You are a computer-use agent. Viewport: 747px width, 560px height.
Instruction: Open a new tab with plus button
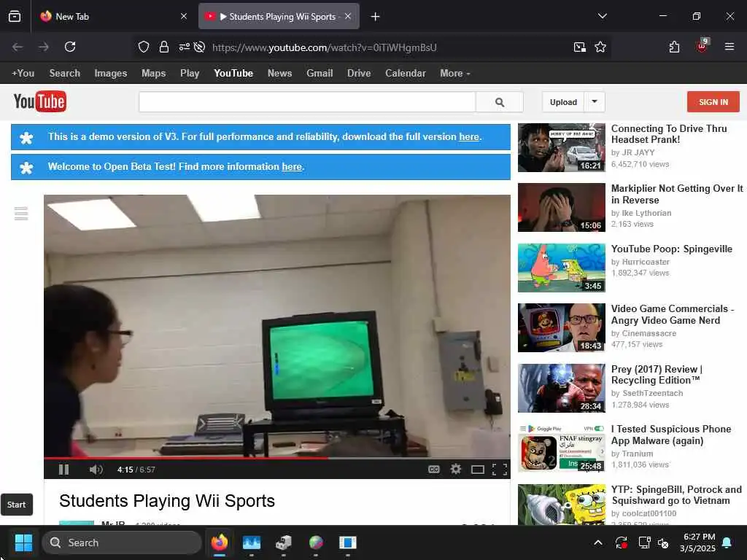pos(376,17)
